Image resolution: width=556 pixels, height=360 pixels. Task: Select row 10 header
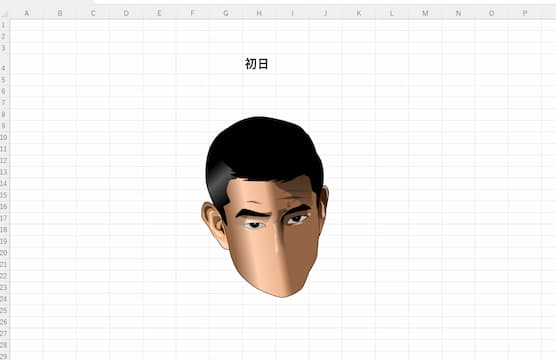(5, 137)
